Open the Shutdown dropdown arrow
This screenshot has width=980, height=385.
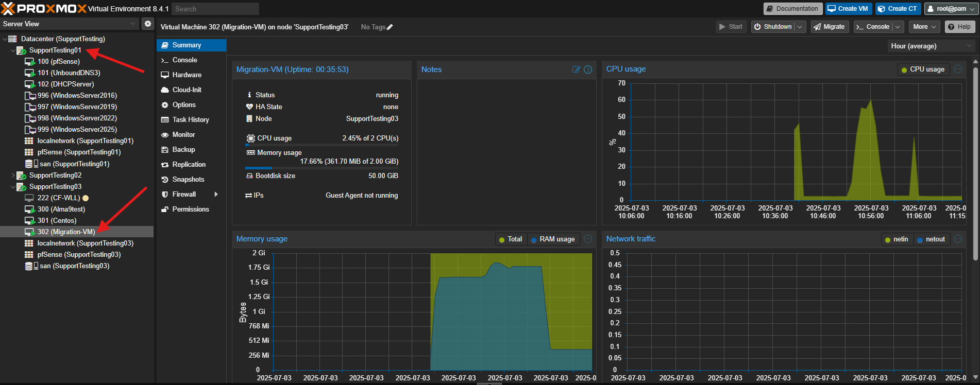tap(800, 27)
